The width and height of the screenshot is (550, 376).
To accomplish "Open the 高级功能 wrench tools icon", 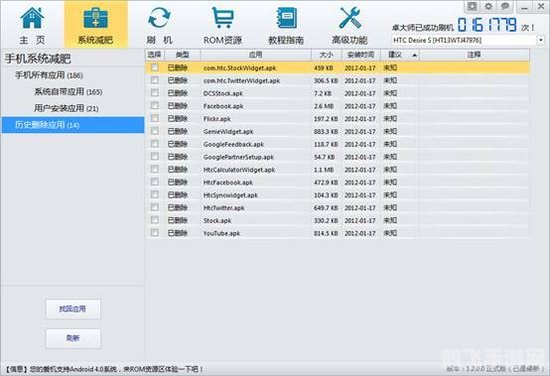I will [x=350, y=18].
